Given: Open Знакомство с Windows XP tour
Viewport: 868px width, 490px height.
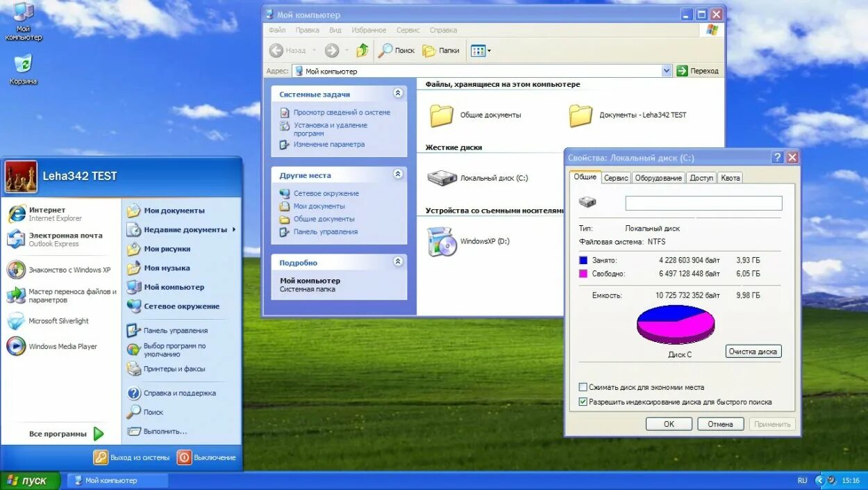Looking at the screenshot, I should point(59,270).
